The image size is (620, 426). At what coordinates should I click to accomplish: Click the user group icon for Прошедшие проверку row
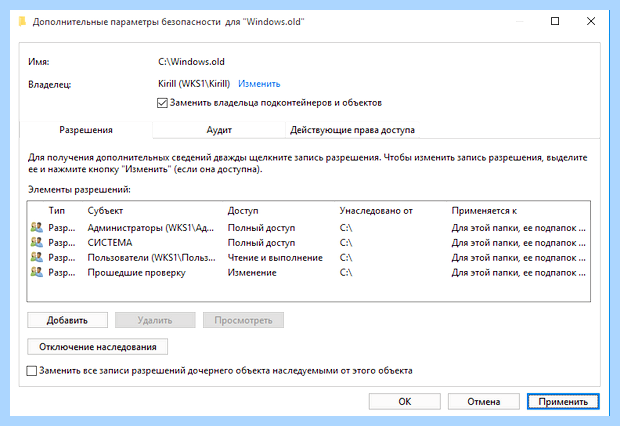pos(36,272)
